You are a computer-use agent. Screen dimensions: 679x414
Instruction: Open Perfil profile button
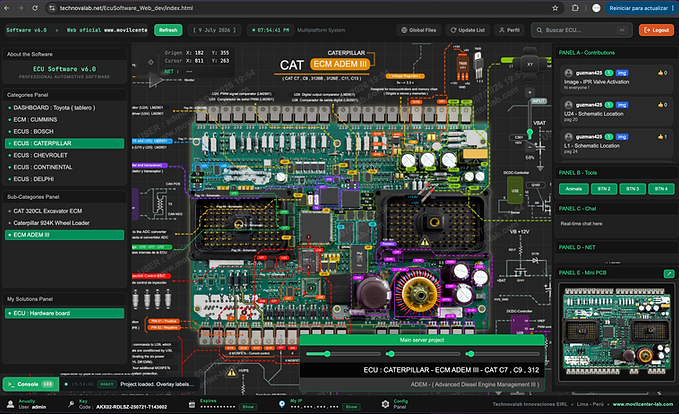(509, 30)
